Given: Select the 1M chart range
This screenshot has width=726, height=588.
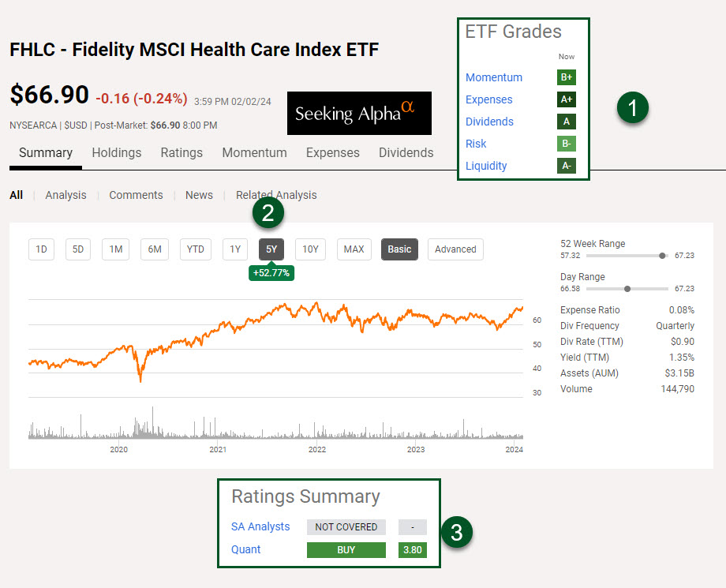Looking at the screenshot, I should click(x=116, y=249).
